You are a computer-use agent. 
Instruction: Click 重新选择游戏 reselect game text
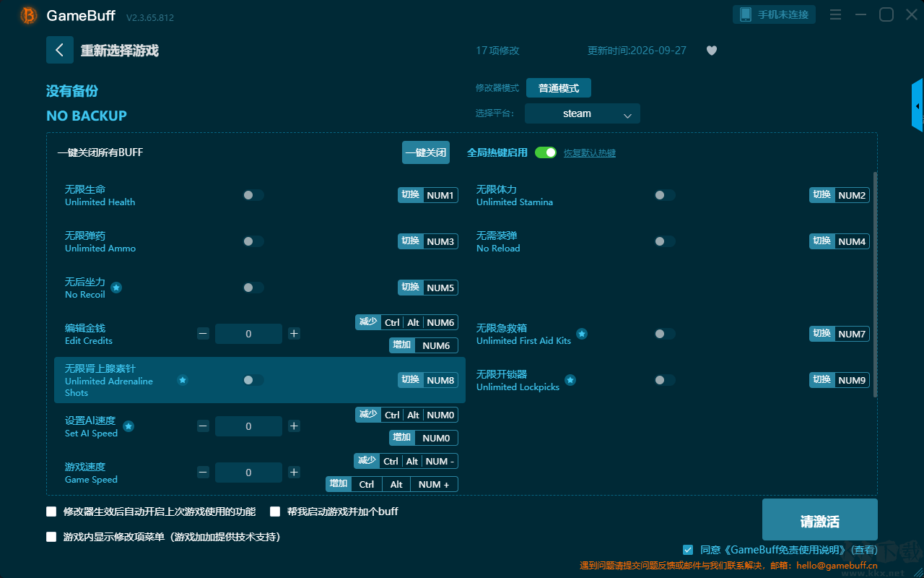pyautogui.click(x=119, y=51)
